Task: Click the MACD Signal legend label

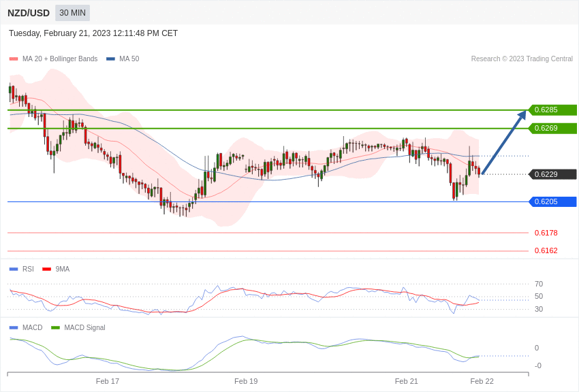Action: pyautogui.click(x=84, y=327)
